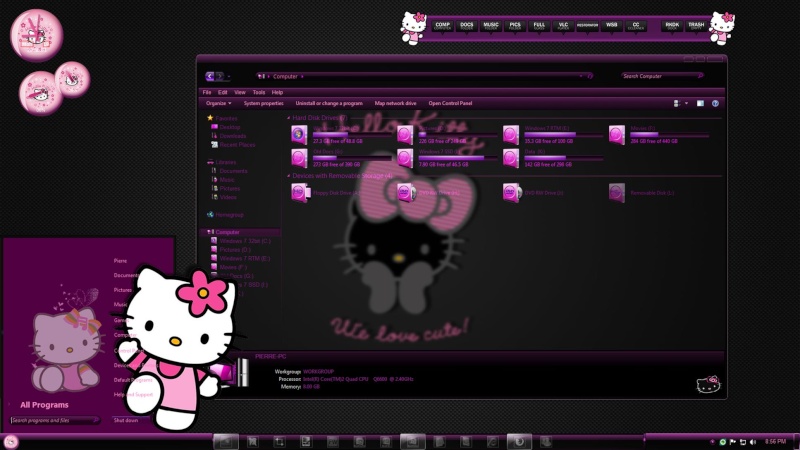
Task: Click the Search Computer field
Action: pyautogui.click(x=662, y=76)
